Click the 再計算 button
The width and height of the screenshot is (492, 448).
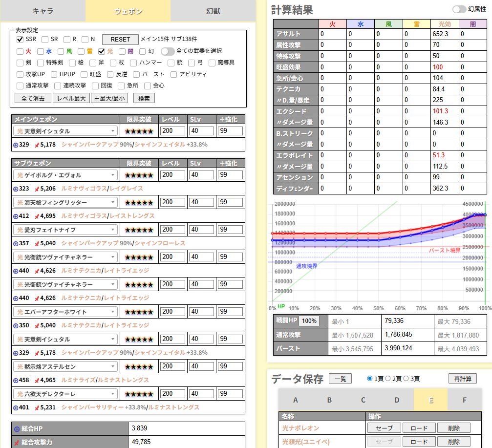462,379
